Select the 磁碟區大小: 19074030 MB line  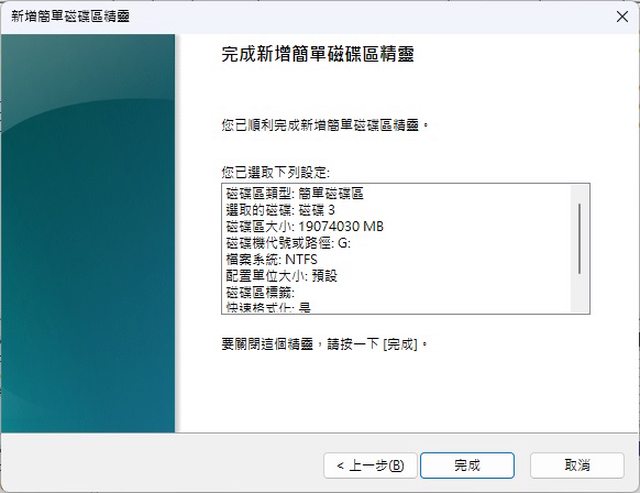pos(305,227)
